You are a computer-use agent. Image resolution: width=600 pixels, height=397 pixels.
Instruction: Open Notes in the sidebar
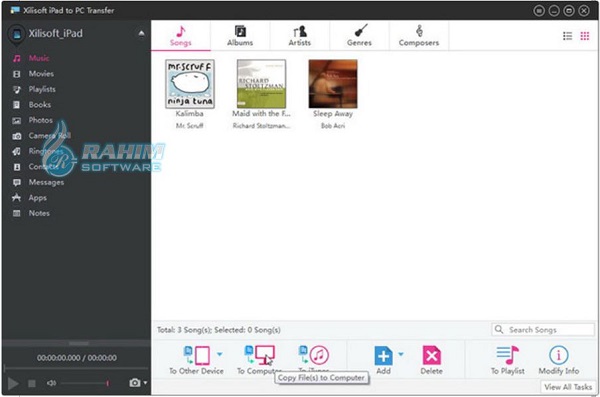[x=39, y=213]
